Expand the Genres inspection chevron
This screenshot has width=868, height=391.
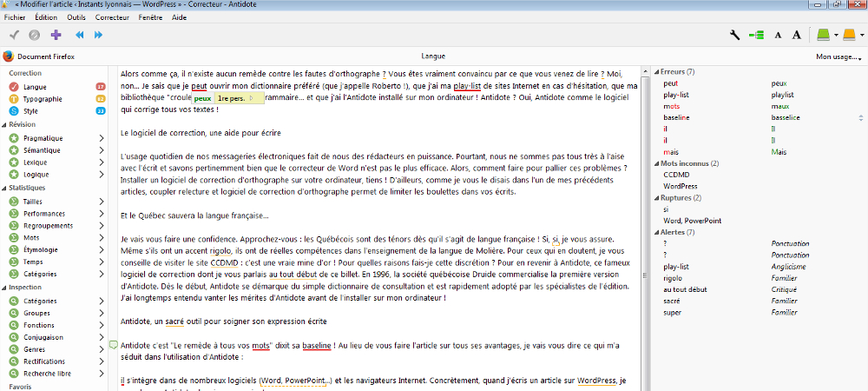click(x=102, y=349)
